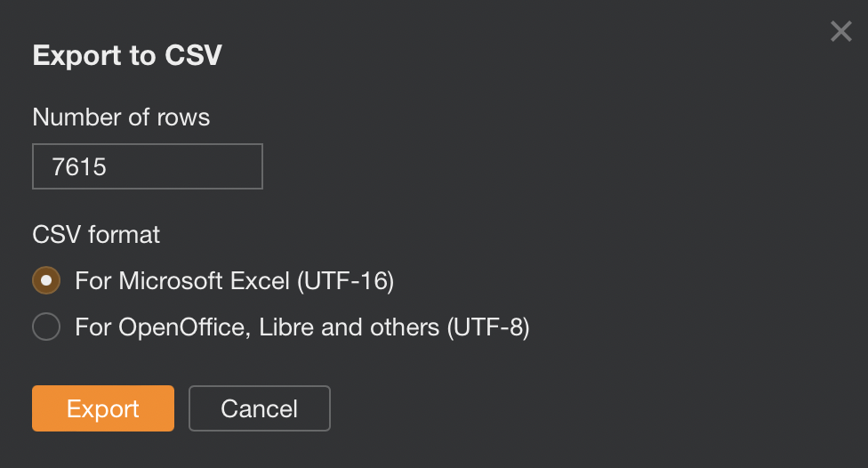
Task: Click the 'Export to CSV' dialog title
Action: [x=127, y=56]
